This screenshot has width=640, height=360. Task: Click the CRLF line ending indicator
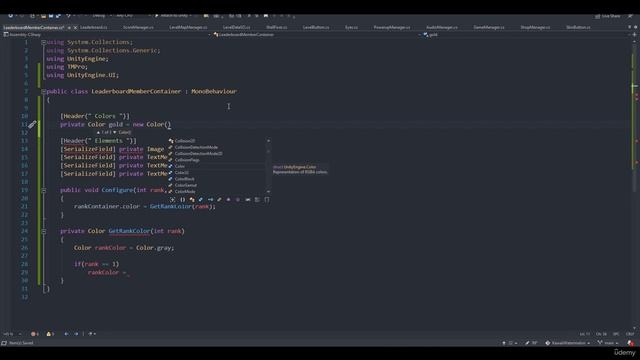[x=630, y=334]
